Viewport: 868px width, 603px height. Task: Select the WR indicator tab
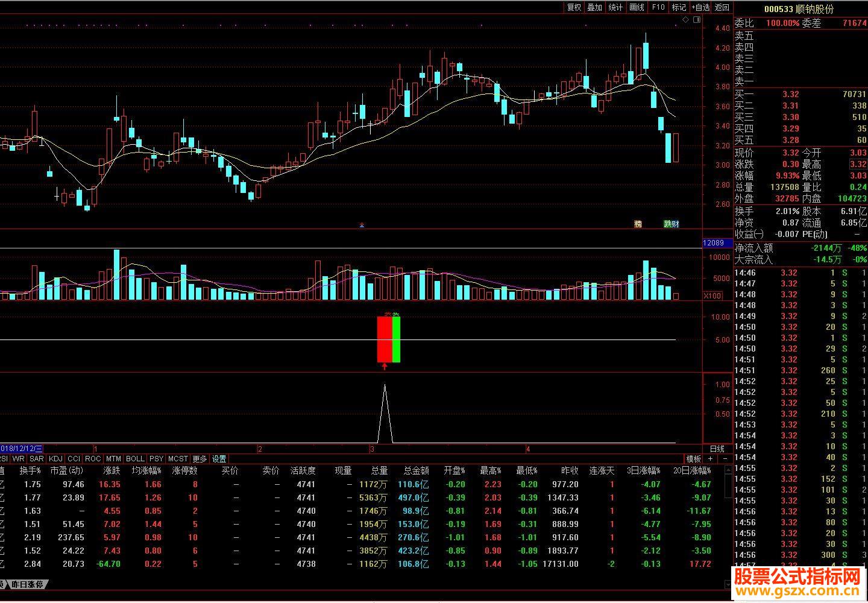pos(19,459)
